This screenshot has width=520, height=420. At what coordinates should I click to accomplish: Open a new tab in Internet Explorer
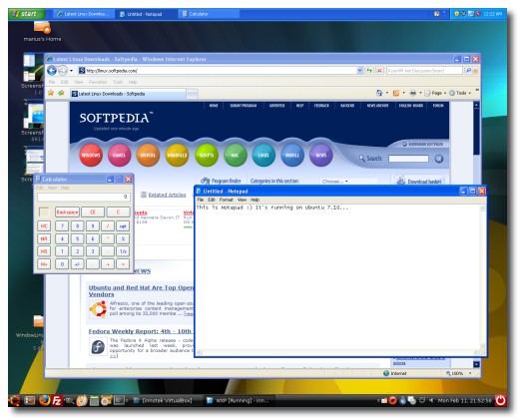click(x=192, y=94)
